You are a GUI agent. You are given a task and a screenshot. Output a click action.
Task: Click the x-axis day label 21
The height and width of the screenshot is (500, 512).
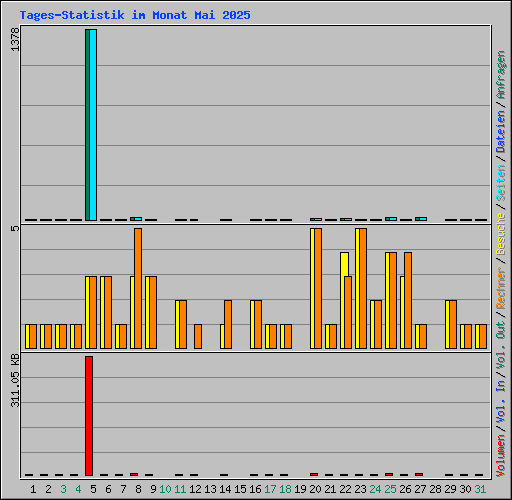click(x=330, y=489)
